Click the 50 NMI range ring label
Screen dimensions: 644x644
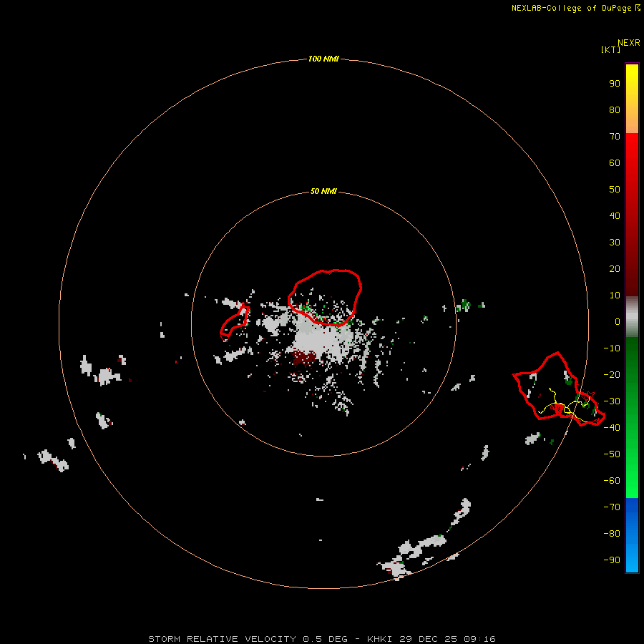[x=323, y=191]
